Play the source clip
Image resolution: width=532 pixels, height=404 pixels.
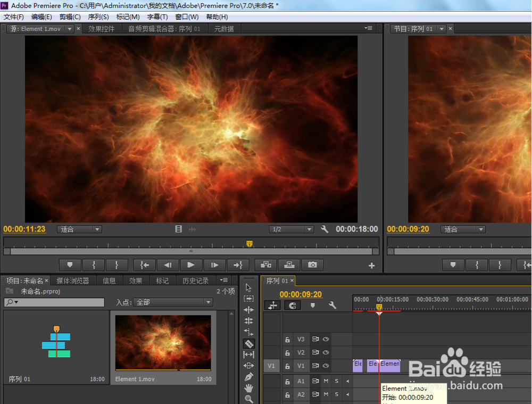[191, 265]
